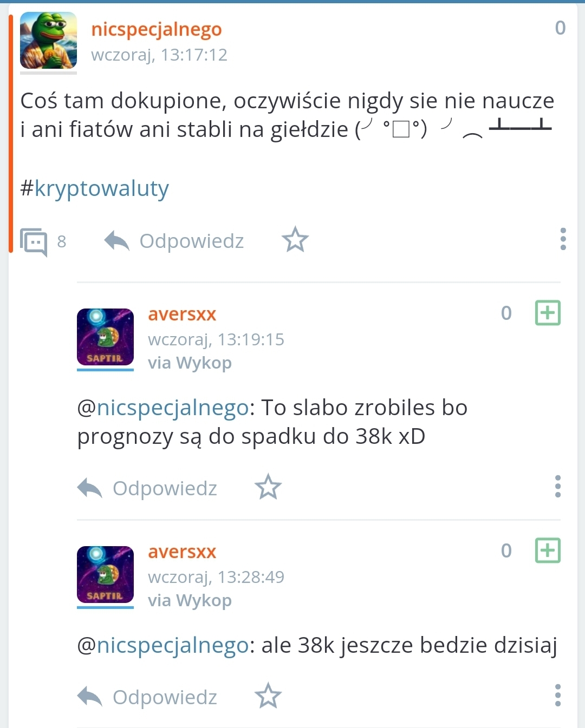The image size is (585, 728).
Task: Open comments via the speech-bubble icon with 8
Action: pyautogui.click(x=34, y=241)
